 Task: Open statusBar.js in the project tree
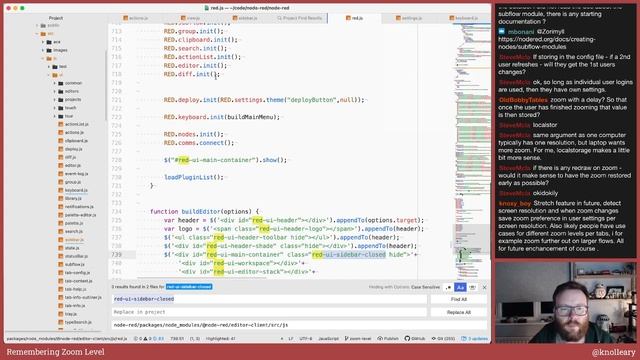click(76, 256)
